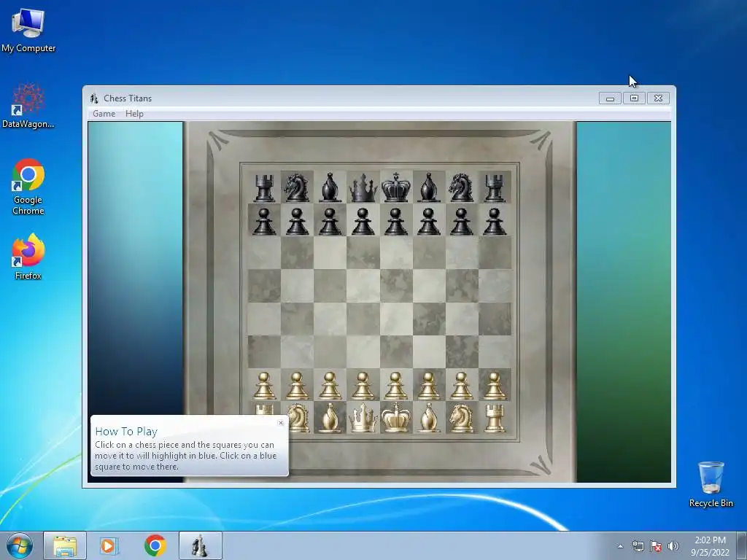Image resolution: width=747 pixels, height=560 pixels.
Task: Show hidden system tray icons
Action: pos(620,546)
